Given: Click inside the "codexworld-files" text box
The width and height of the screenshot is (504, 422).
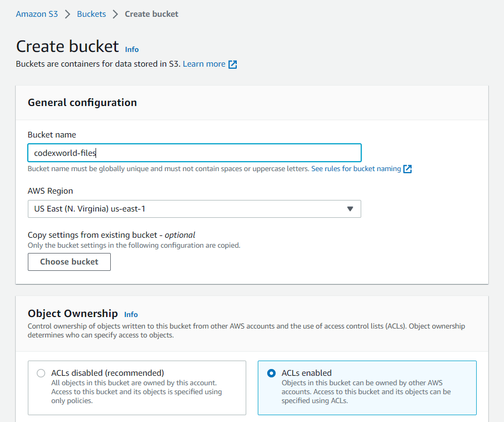Looking at the screenshot, I should [194, 153].
